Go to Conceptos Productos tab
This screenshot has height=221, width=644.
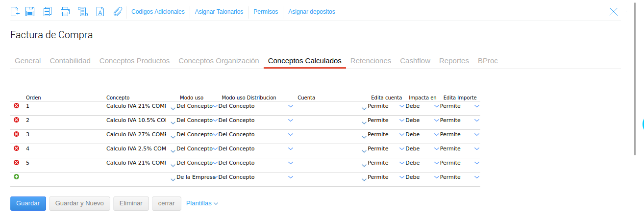[x=134, y=61]
